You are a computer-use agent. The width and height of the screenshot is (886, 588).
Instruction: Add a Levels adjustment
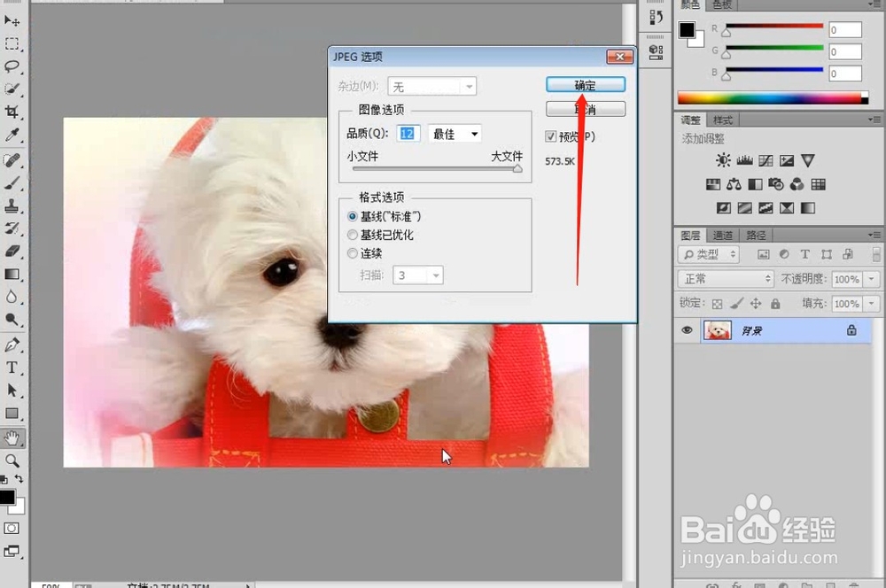point(745,160)
